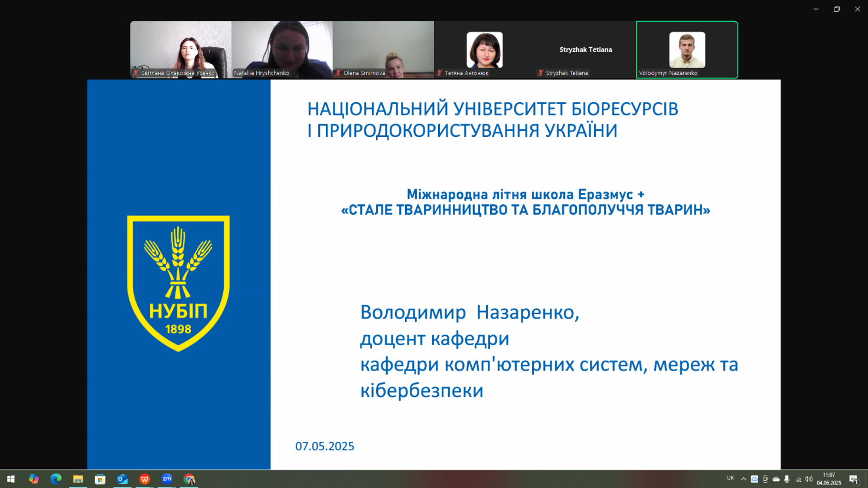The height and width of the screenshot is (488, 868).
Task: Minimize the Zoom meeting window
Action: pyautogui.click(x=816, y=9)
